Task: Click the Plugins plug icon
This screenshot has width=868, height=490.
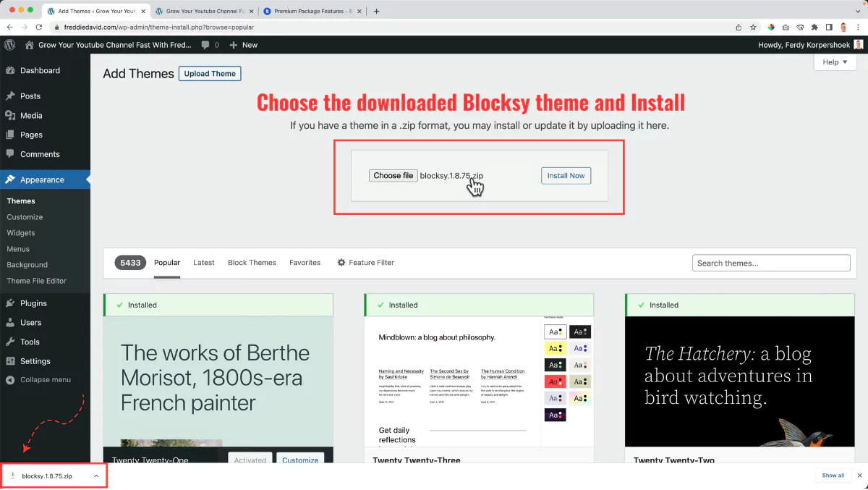Action: pyautogui.click(x=9, y=303)
